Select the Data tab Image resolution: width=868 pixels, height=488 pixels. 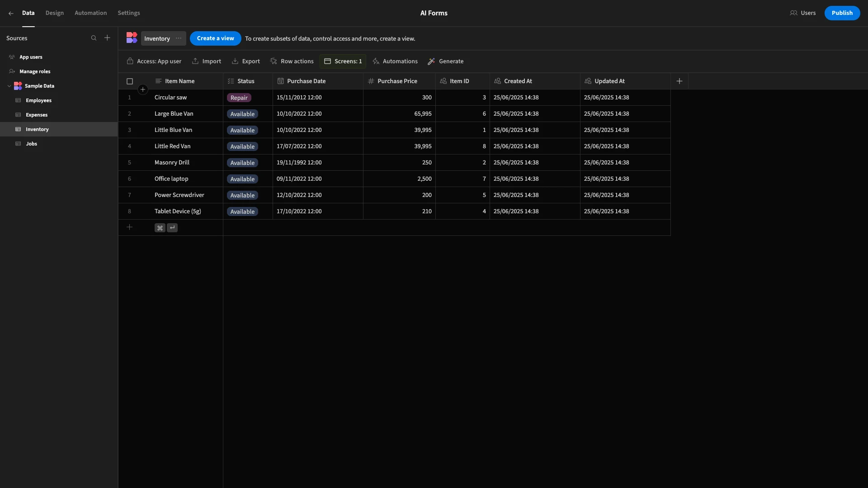(28, 13)
